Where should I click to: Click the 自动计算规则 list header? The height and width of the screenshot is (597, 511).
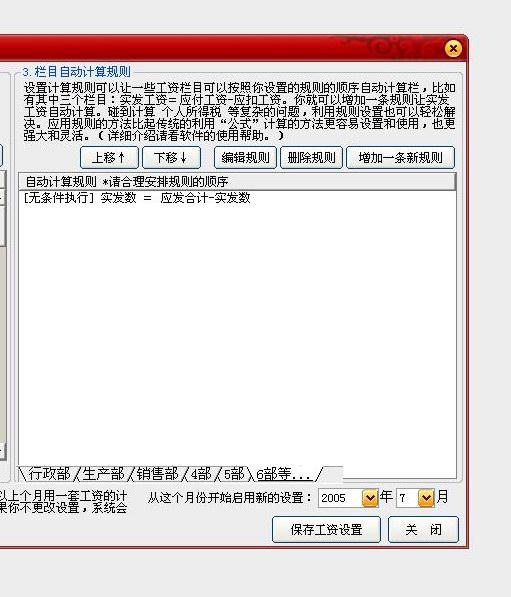point(237,182)
